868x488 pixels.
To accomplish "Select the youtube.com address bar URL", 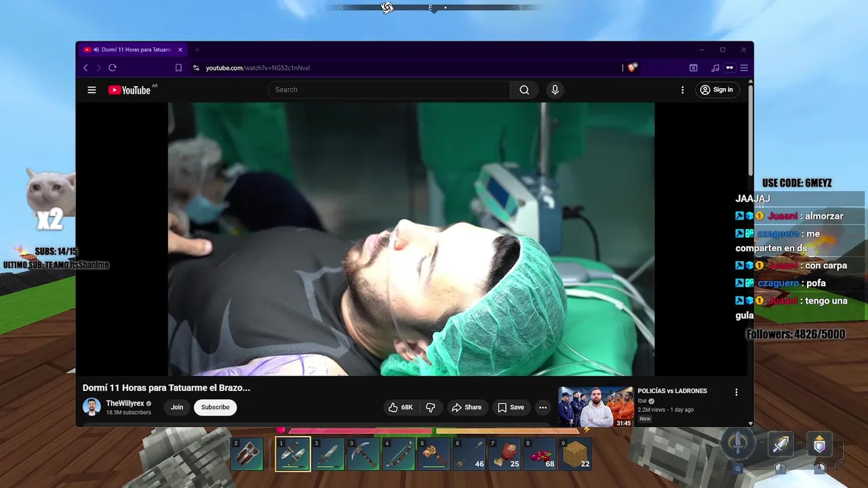I will tap(258, 68).
